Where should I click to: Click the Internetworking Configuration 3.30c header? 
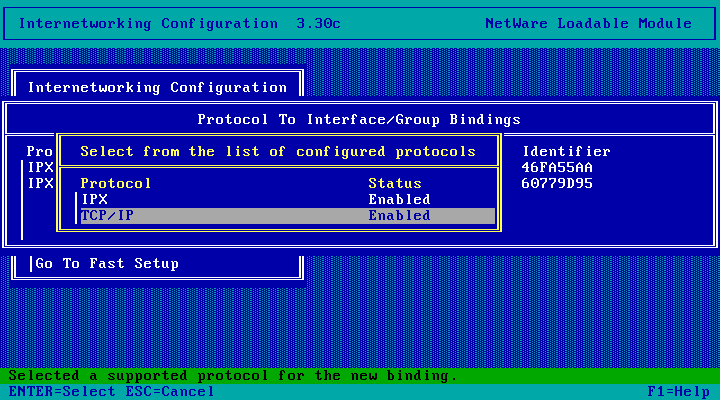click(x=180, y=23)
